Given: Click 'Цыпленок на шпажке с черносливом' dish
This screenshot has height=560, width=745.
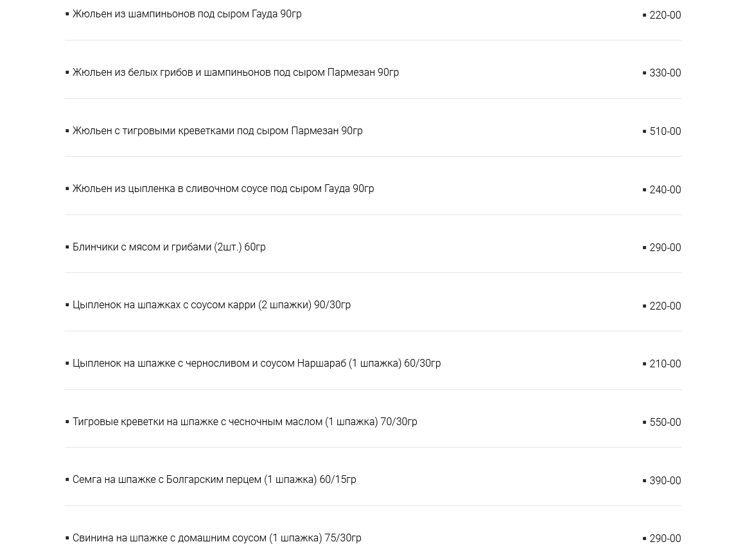Looking at the screenshot, I should pyautogui.click(x=256, y=363).
